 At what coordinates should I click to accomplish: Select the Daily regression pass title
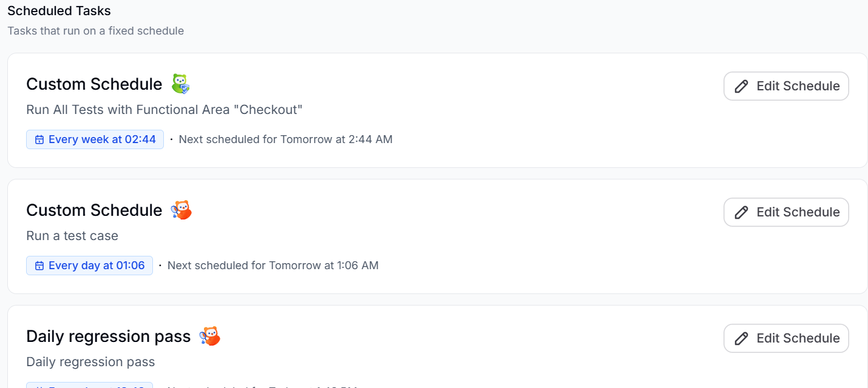[107, 336]
